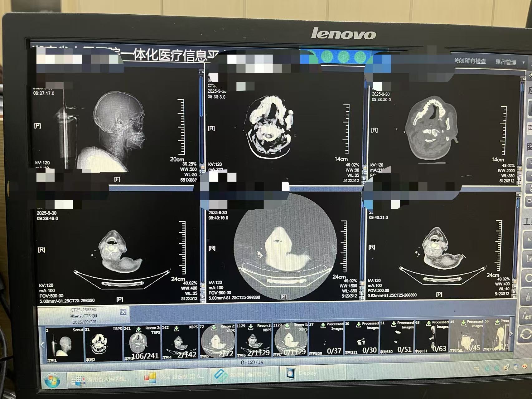Select series 4 thumbnail showing 2/142
Viewport: 532px width, 399px height.
pyautogui.click(x=180, y=343)
